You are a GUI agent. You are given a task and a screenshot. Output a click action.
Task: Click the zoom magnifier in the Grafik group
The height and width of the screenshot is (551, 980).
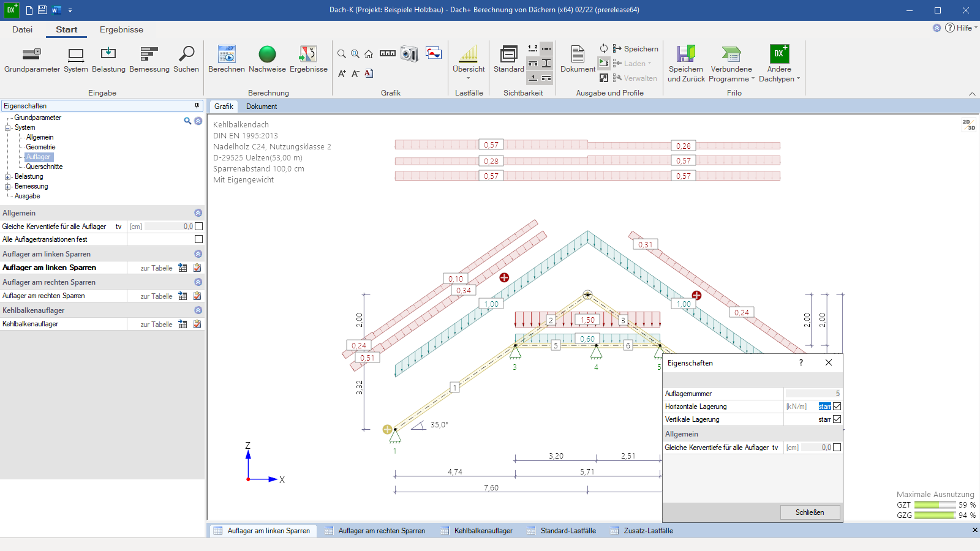point(342,54)
